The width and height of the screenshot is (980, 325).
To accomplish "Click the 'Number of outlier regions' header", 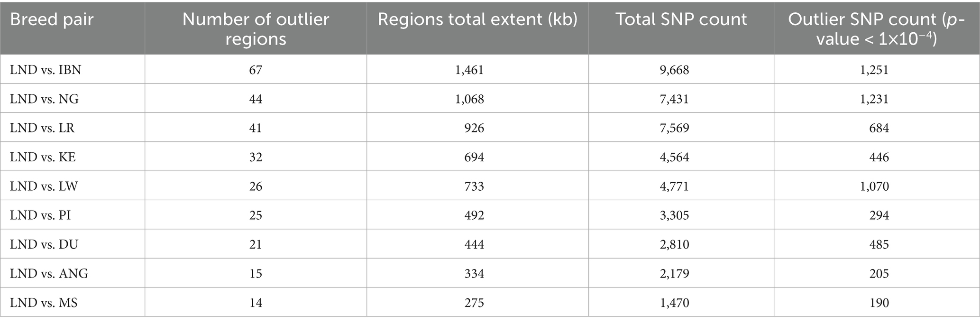I will [x=256, y=28].
